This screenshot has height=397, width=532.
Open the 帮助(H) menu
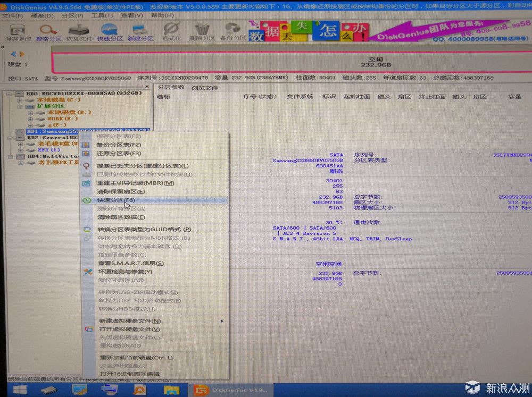pos(162,15)
